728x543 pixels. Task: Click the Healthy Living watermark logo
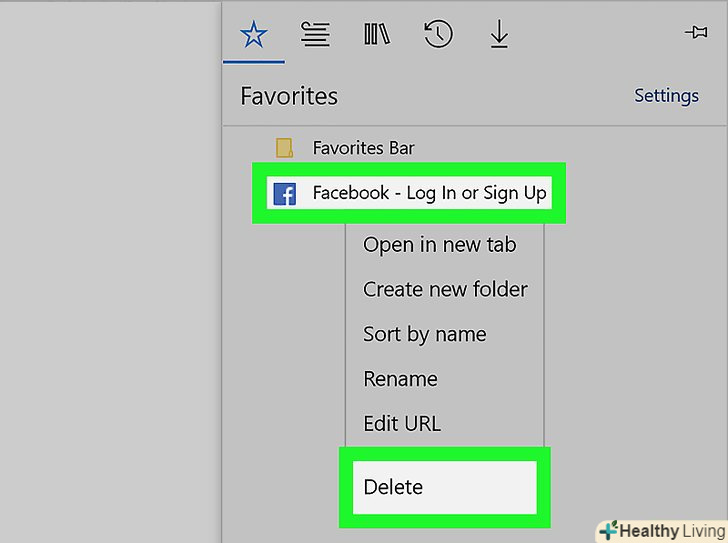pos(661,530)
